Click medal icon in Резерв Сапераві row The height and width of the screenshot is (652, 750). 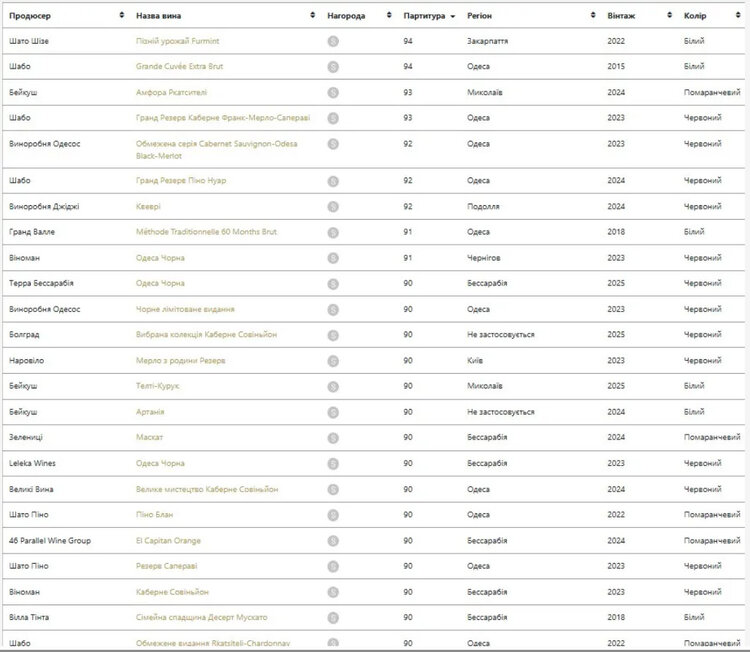click(333, 567)
